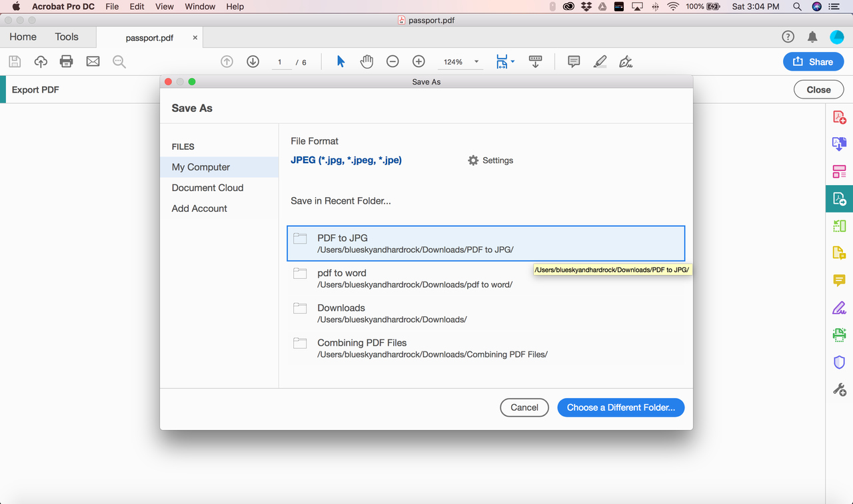The width and height of the screenshot is (853, 504).
Task: Open Organize Pages tool in right sidebar
Action: (840, 172)
